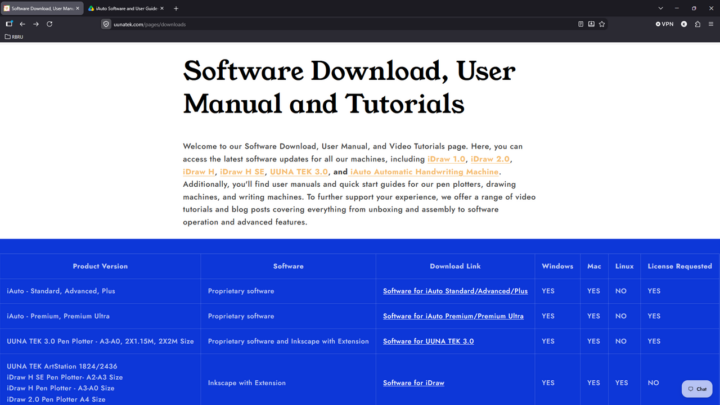Download Software for iAuto Standard/Advanced/Plus
Image resolution: width=720 pixels, height=405 pixels.
tap(455, 291)
